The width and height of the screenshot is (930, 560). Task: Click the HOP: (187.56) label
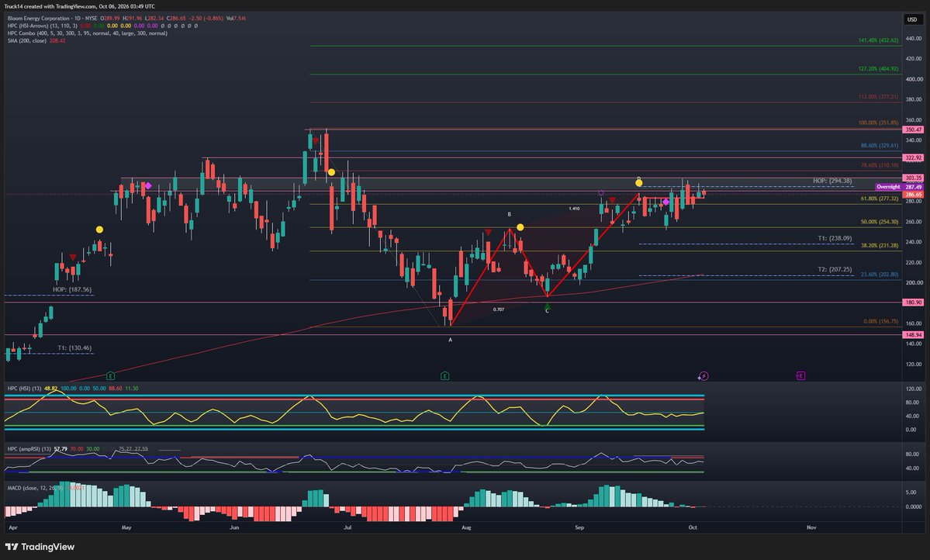point(72,289)
